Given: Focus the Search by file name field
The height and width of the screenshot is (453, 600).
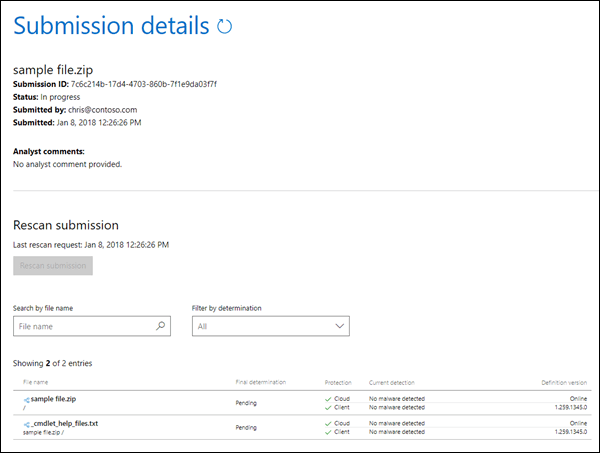Looking at the screenshot, I should (x=85, y=326).
